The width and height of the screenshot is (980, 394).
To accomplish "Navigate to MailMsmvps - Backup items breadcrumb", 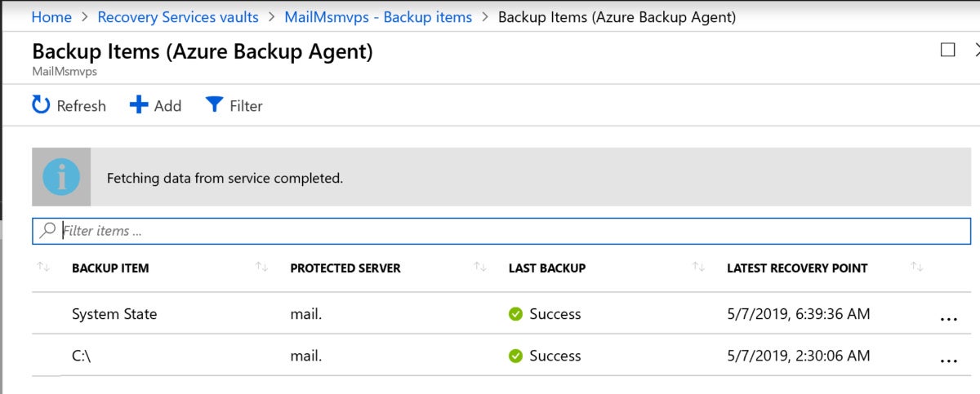I will [x=378, y=17].
